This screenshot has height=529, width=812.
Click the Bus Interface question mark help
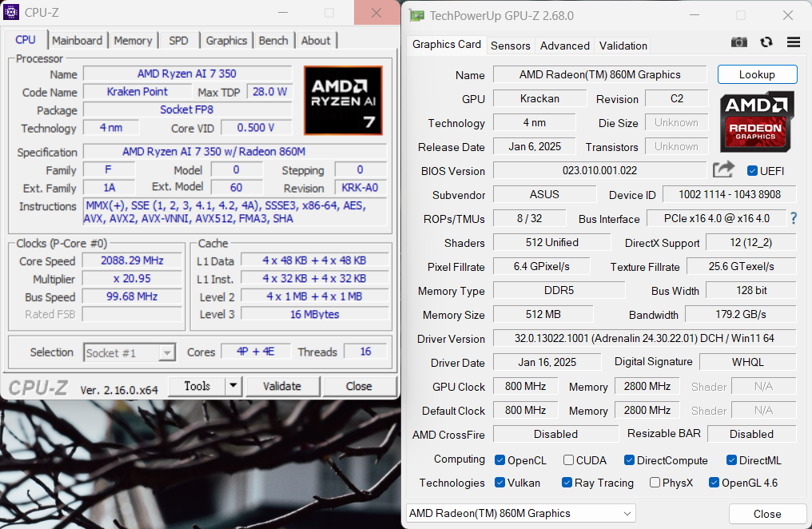(x=794, y=218)
